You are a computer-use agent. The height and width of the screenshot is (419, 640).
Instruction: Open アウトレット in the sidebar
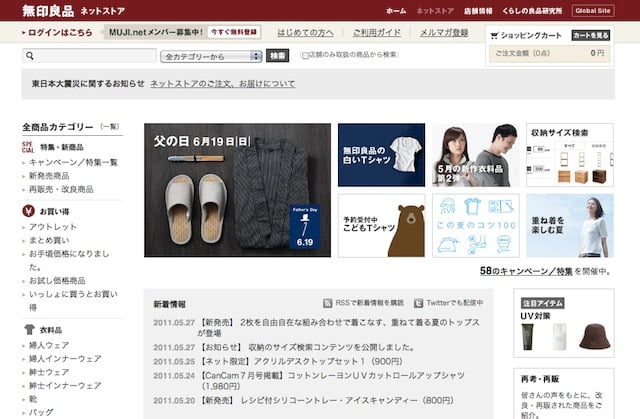point(53,227)
